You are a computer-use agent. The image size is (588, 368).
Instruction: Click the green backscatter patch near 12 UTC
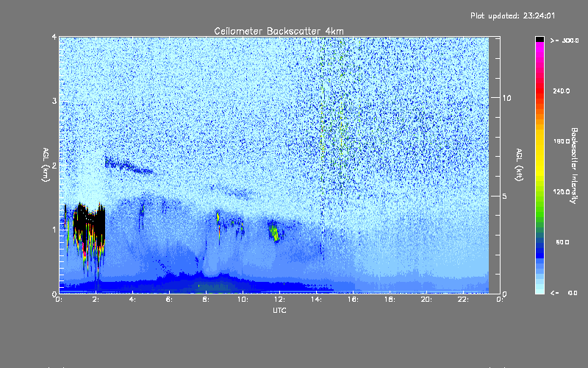tap(274, 231)
